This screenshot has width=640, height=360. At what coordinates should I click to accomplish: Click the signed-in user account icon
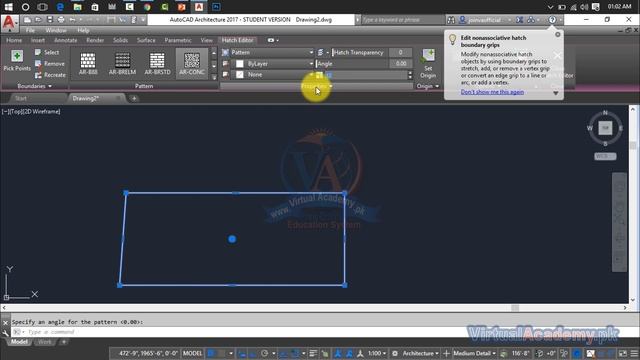[x=462, y=20]
